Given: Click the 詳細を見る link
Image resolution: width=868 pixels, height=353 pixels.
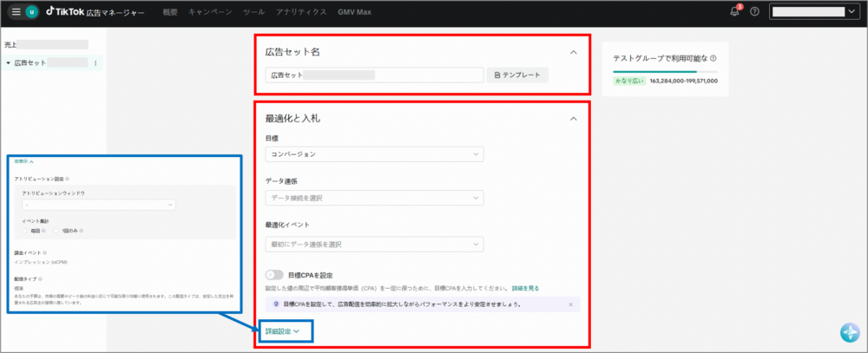Looking at the screenshot, I should (x=525, y=287).
